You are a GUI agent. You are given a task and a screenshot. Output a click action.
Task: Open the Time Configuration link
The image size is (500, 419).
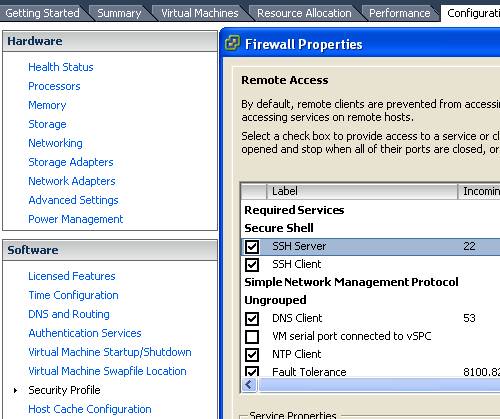click(x=73, y=295)
